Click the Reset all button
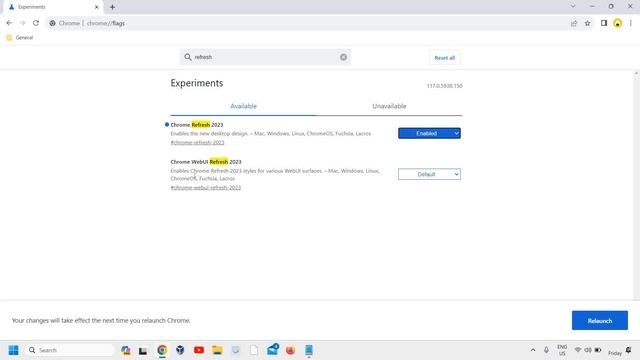Screen dimensions: 640x360 click(444, 58)
